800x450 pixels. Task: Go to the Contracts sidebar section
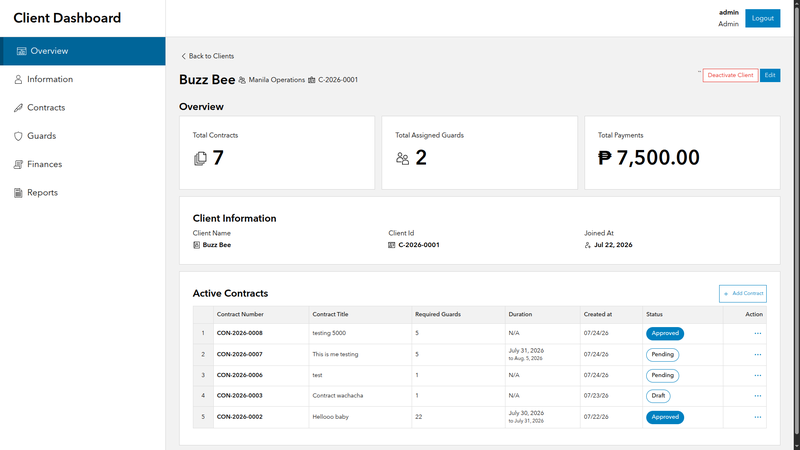coord(83,108)
